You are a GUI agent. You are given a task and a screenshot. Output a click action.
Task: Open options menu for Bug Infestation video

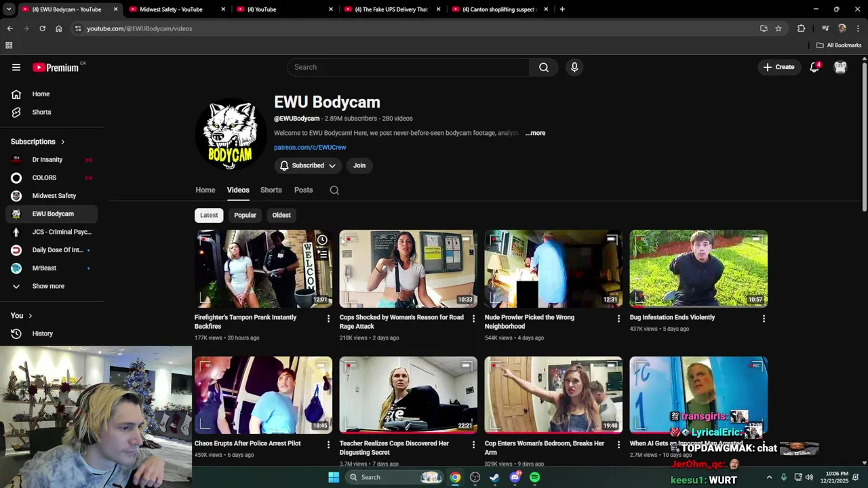(764, 319)
